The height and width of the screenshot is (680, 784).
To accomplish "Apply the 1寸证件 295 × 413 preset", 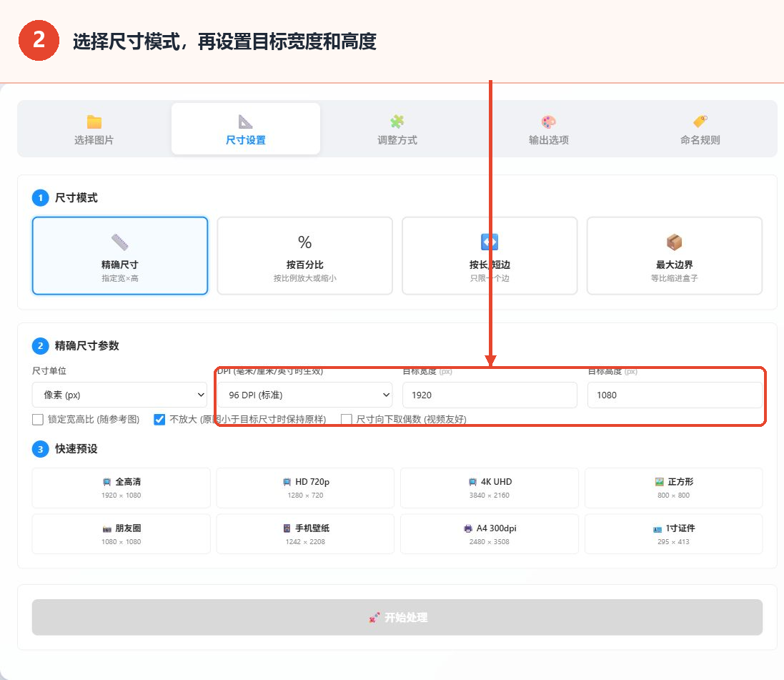I will 673,534.
